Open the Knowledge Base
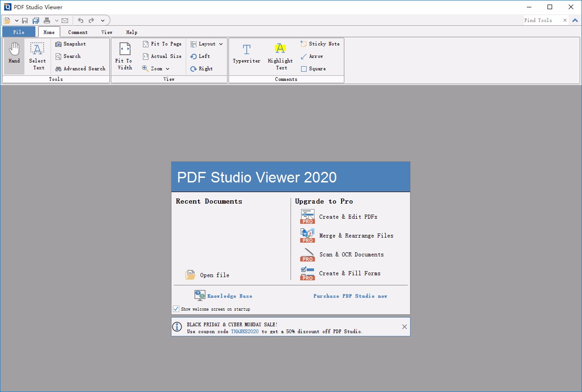The width and height of the screenshot is (582, 392). click(x=230, y=296)
